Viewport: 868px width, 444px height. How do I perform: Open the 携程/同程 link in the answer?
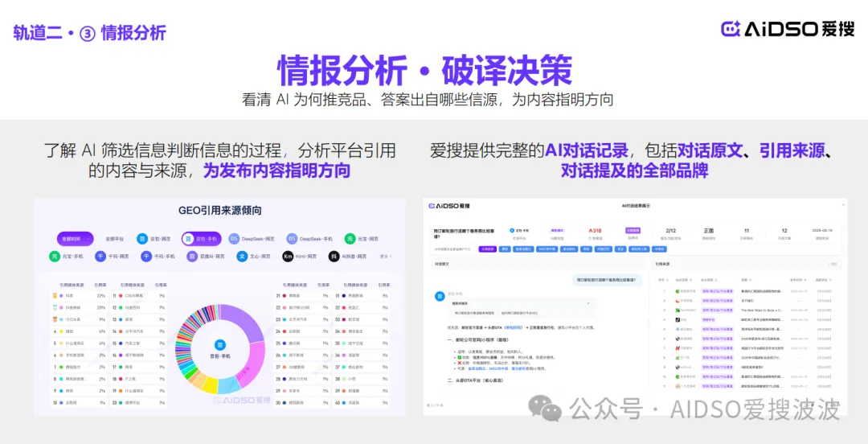511,327
